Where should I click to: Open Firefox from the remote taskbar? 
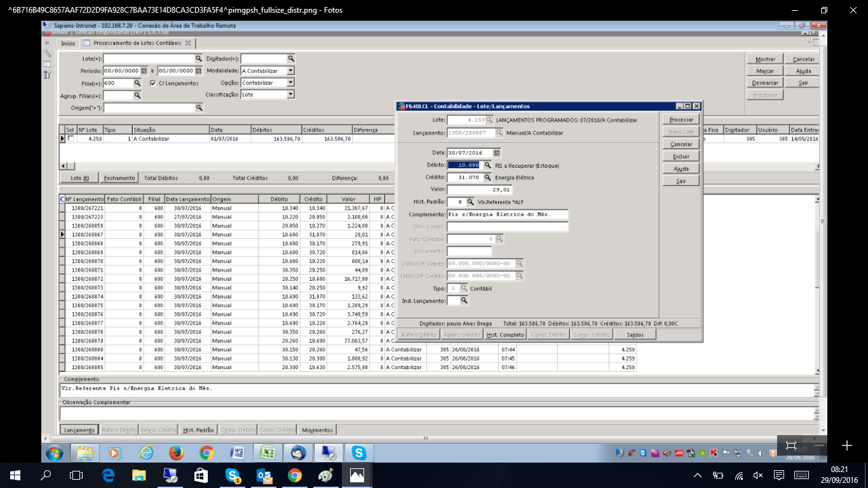(176, 452)
